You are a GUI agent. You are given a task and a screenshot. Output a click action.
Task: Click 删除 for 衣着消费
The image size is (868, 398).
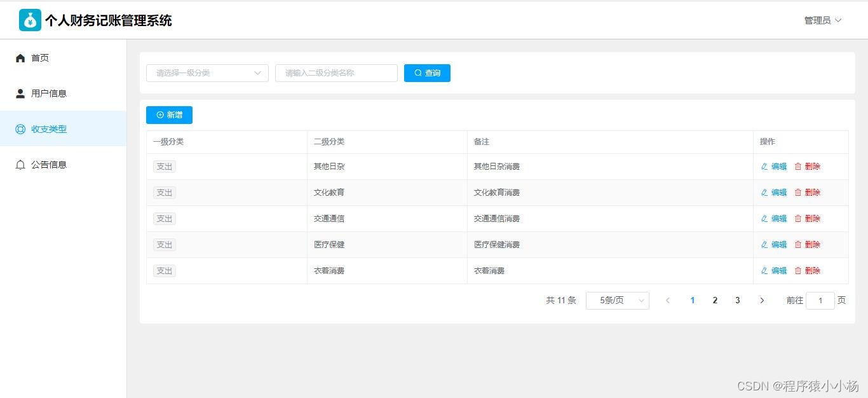click(x=808, y=271)
